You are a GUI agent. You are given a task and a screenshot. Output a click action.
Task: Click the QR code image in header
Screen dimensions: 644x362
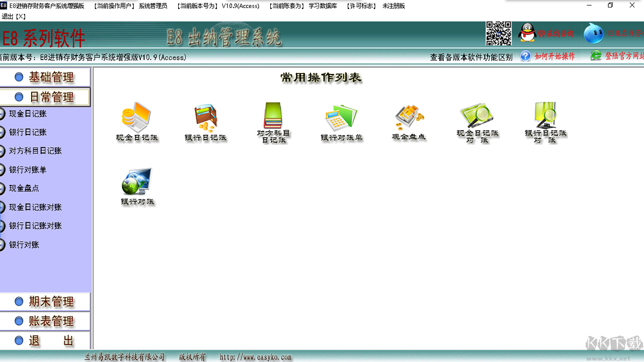click(x=499, y=34)
